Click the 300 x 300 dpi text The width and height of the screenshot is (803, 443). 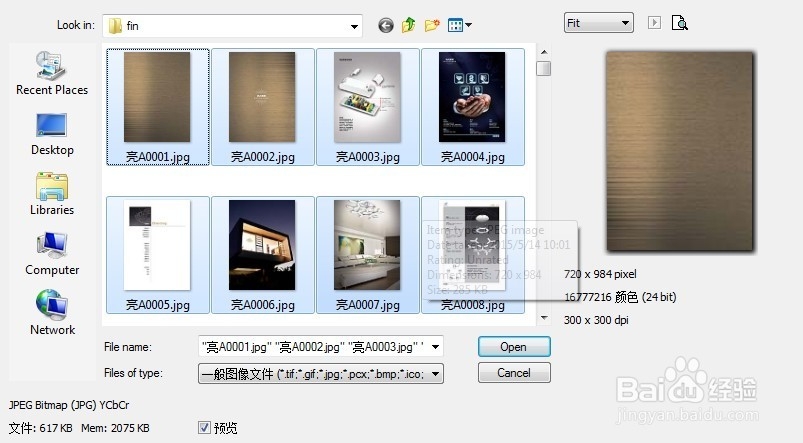[x=596, y=320]
